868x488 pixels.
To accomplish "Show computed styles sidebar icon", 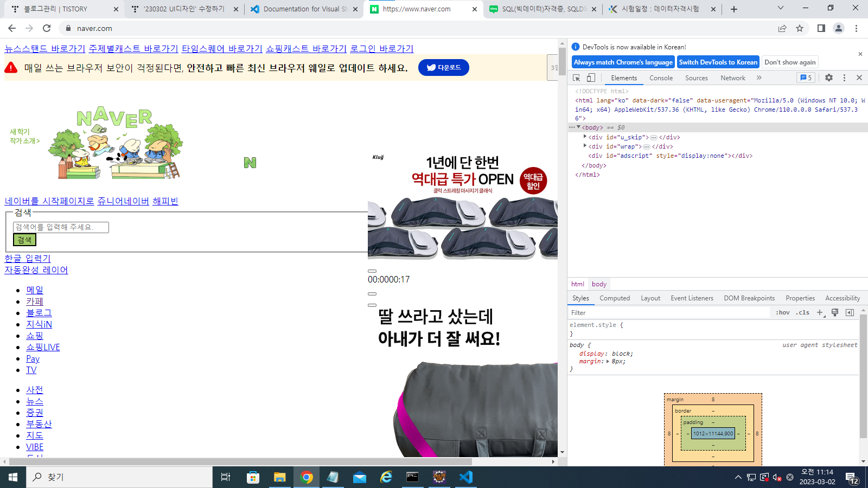I will click(850, 313).
